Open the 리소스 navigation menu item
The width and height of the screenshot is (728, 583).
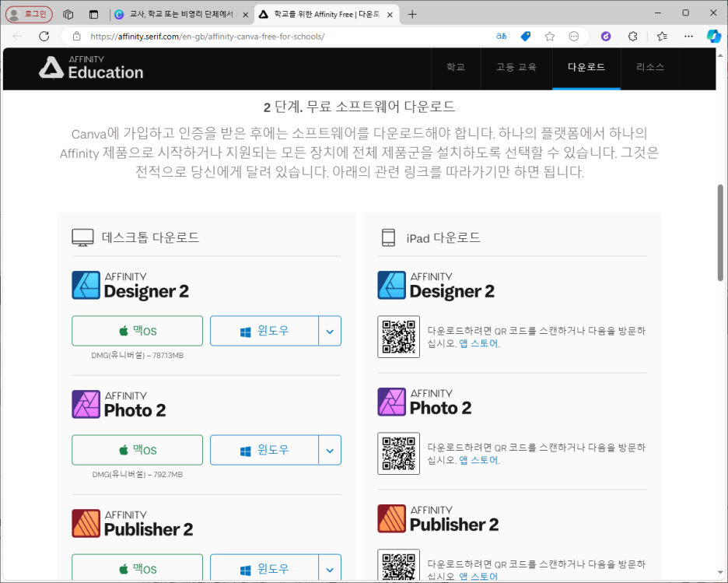[x=650, y=68]
